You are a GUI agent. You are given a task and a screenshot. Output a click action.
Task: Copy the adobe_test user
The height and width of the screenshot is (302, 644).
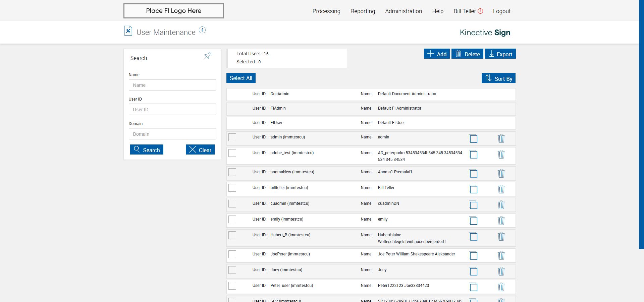pyautogui.click(x=473, y=154)
